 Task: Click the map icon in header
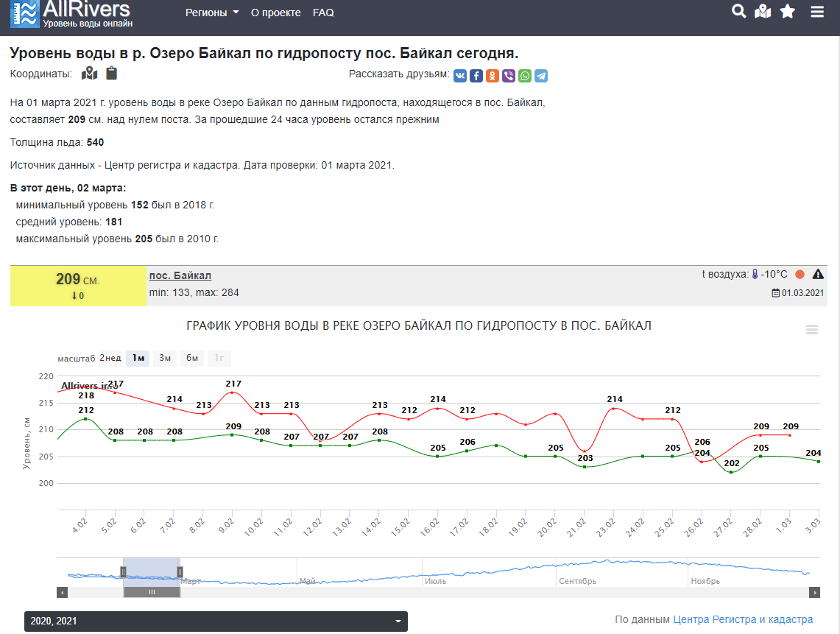coord(763,12)
